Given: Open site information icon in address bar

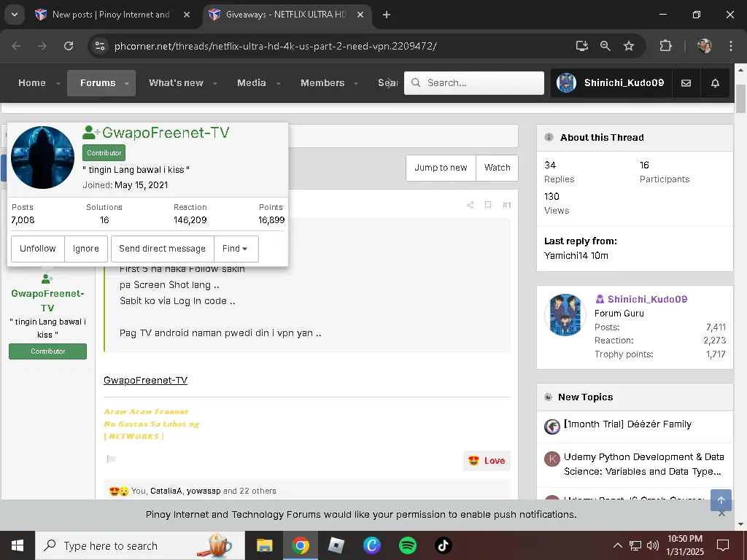Looking at the screenshot, I should [100, 46].
